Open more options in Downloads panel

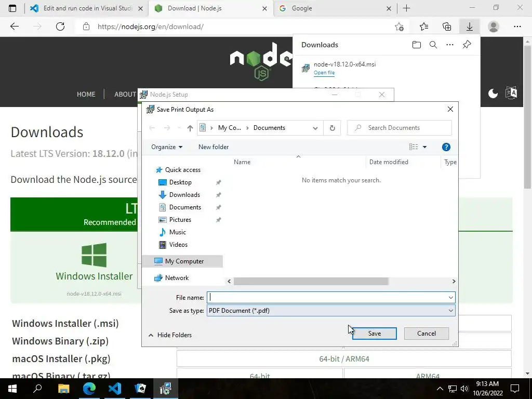click(449, 45)
